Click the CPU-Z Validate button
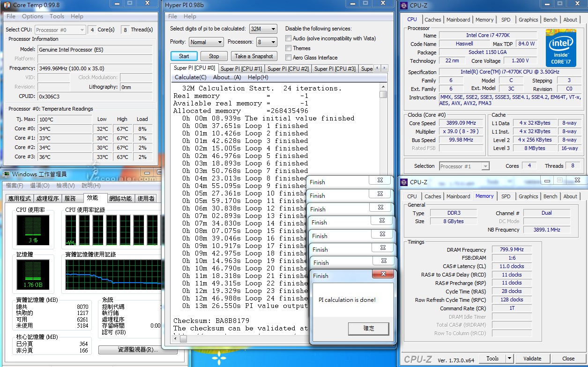The width and height of the screenshot is (588, 367). (532, 359)
